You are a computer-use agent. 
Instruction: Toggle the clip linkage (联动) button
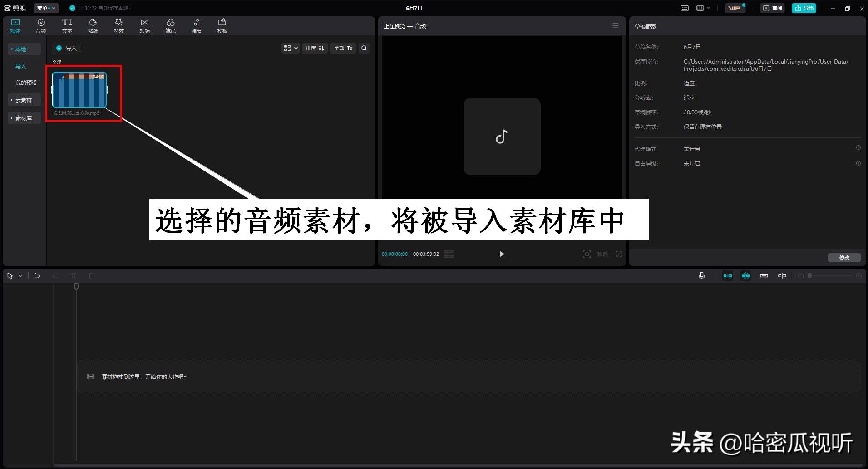[764, 275]
